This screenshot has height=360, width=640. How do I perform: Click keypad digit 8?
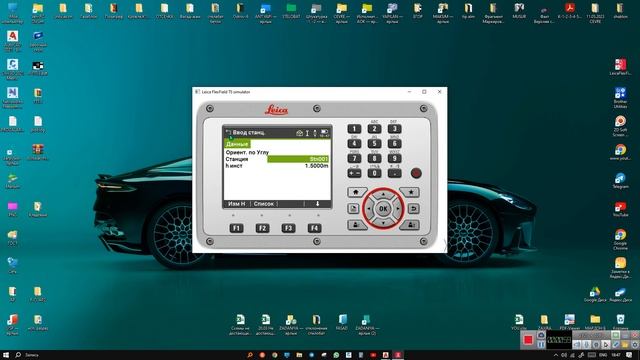click(374, 158)
